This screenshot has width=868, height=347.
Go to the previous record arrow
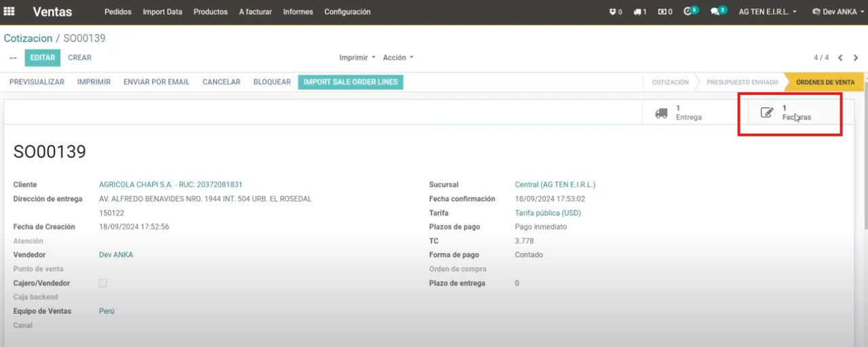(x=840, y=58)
